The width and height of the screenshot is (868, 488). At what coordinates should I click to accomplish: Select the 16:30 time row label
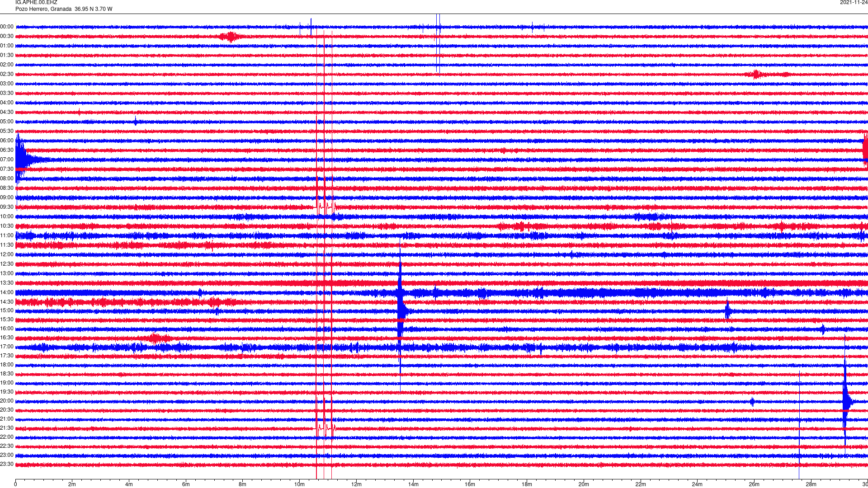pyautogui.click(x=7, y=338)
